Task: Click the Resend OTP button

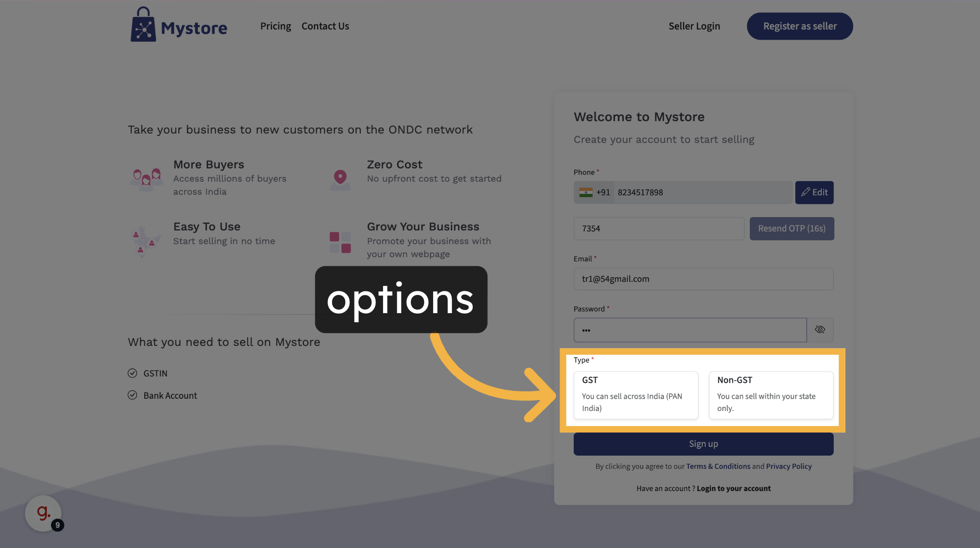Action: (792, 228)
